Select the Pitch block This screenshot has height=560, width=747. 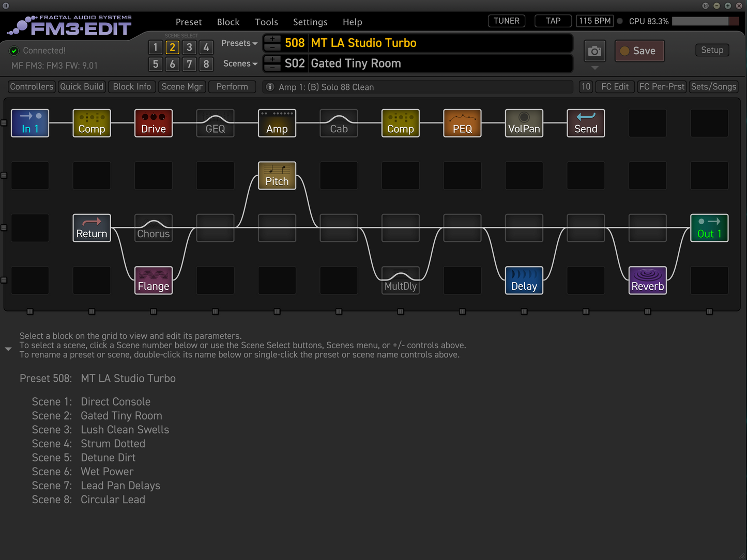tap(277, 176)
